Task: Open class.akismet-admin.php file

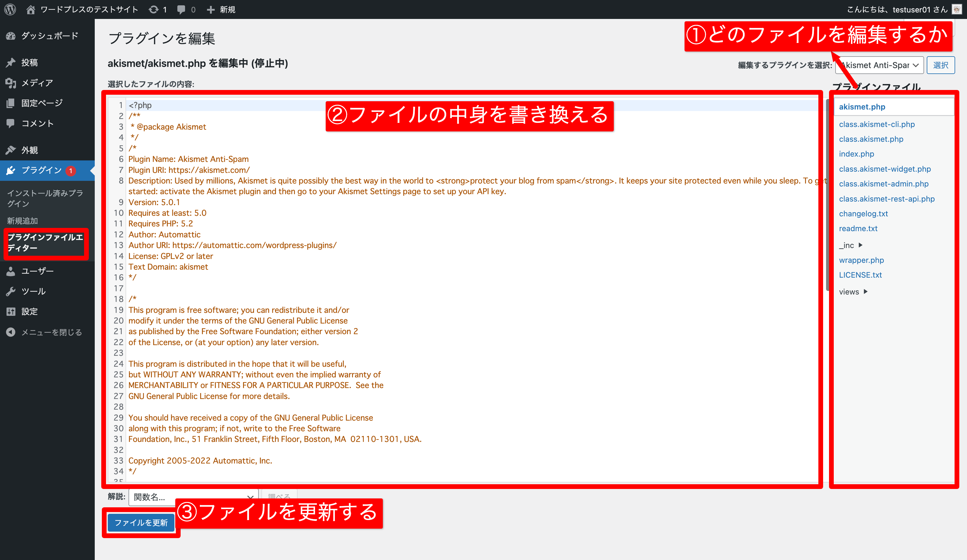Action: [x=884, y=184]
